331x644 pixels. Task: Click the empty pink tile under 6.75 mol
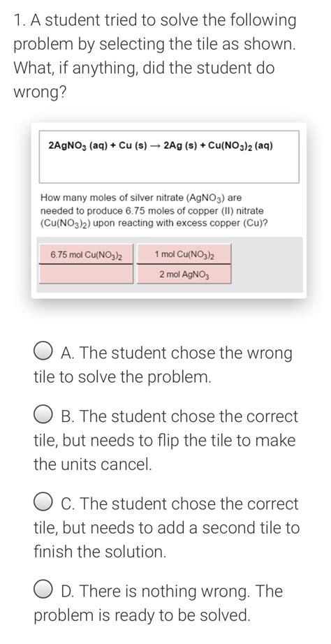[86, 274]
